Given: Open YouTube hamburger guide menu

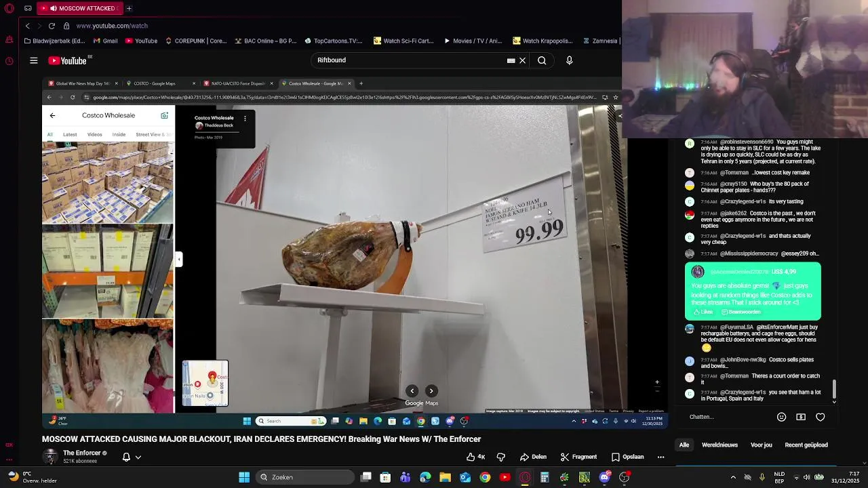Looking at the screenshot, I should pyautogui.click(x=33, y=60).
